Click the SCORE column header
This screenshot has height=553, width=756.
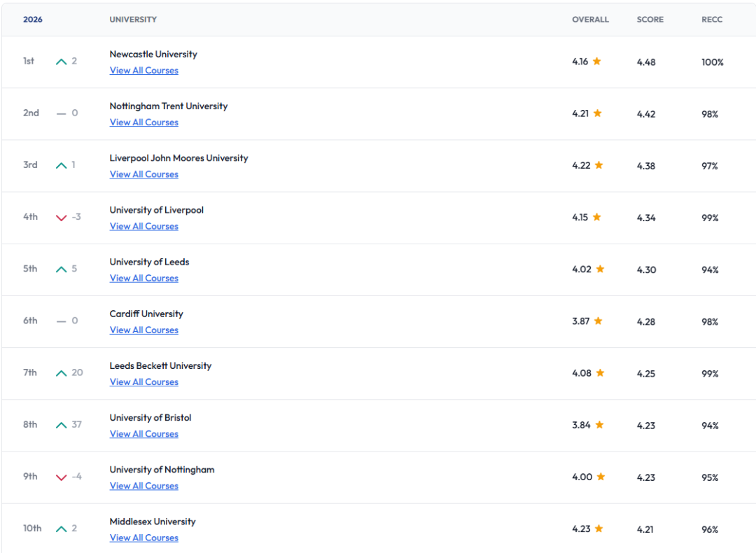click(x=650, y=20)
